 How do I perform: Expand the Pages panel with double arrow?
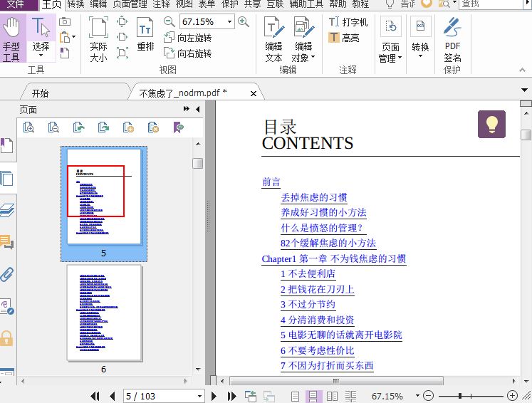coord(187,109)
